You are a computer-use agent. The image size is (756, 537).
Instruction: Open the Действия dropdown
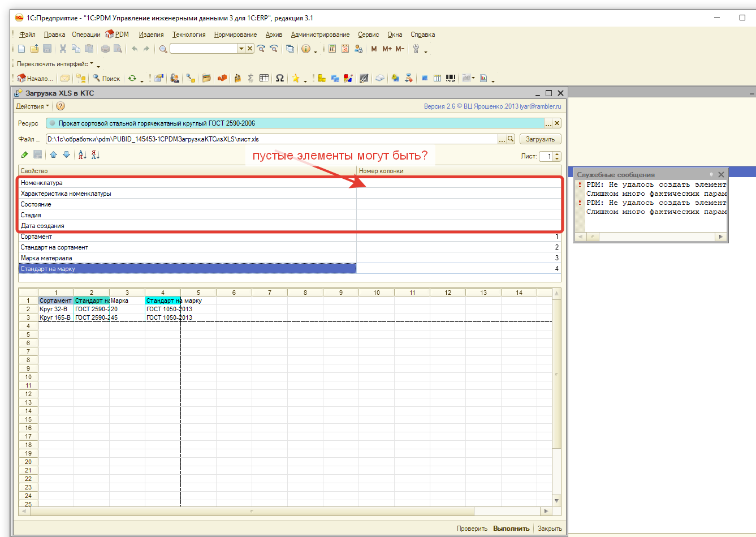pyautogui.click(x=32, y=106)
